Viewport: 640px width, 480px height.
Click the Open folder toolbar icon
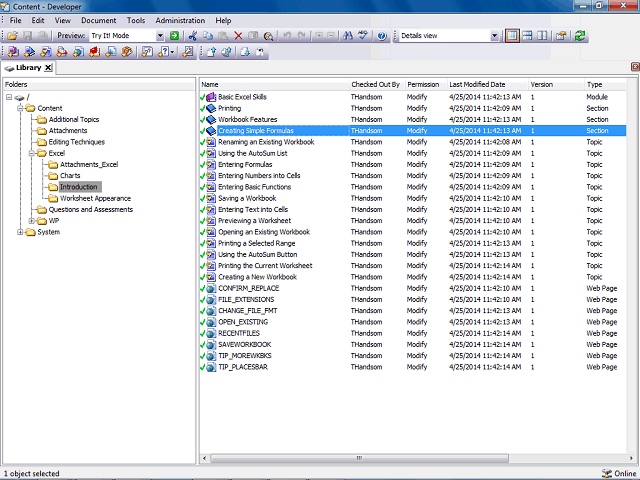(12, 36)
